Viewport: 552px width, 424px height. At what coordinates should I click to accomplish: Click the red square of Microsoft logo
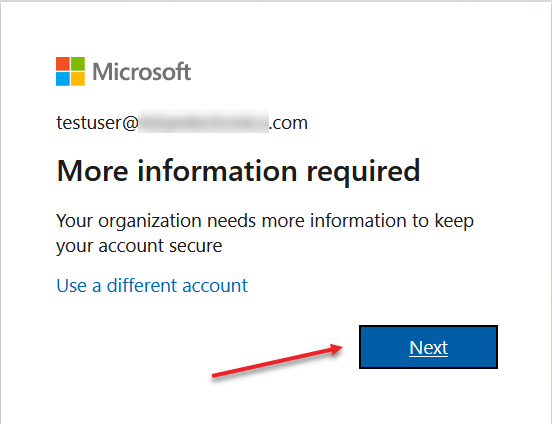tap(63, 64)
